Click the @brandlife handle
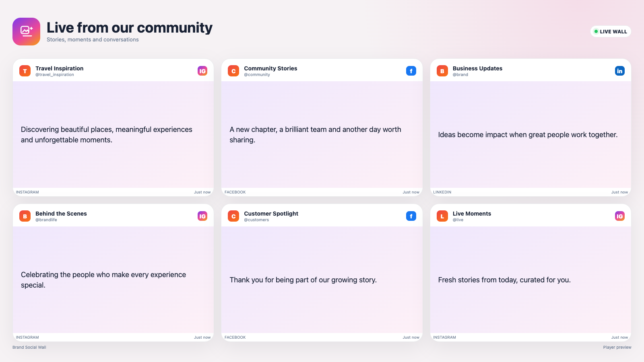This screenshot has width=644, height=362. click(x=46, y=220)
